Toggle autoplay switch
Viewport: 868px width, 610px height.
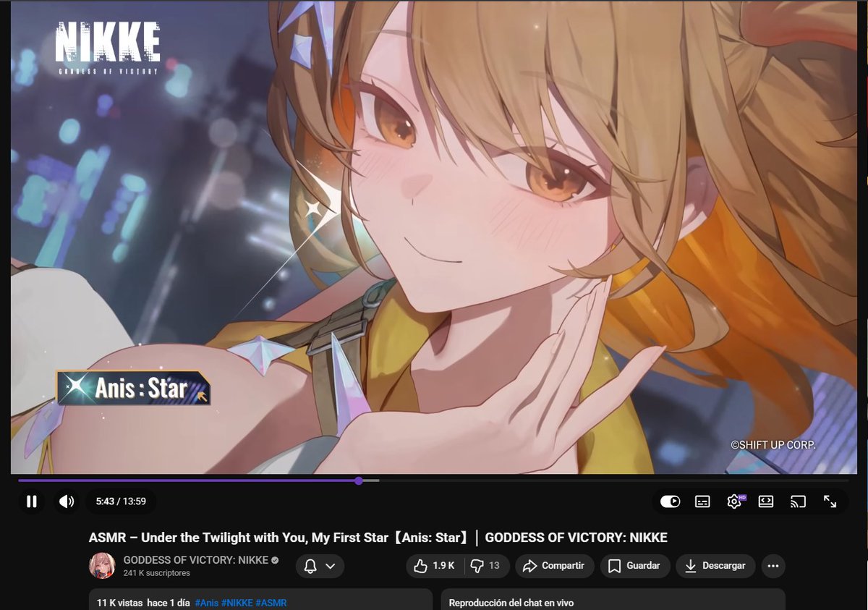pyautogui.click(x=671, y=501)
